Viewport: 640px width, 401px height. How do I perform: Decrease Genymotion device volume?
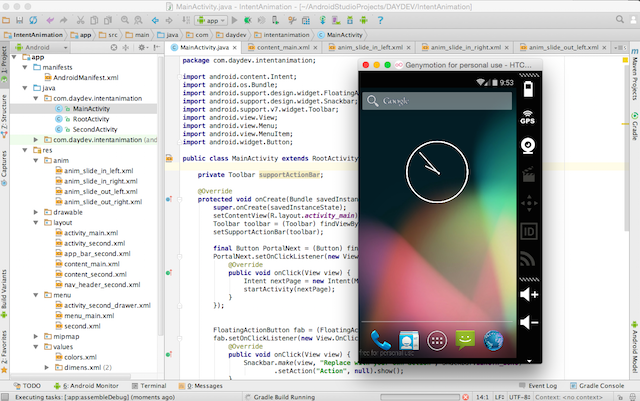pyautogui.click(x=529, y=322)
